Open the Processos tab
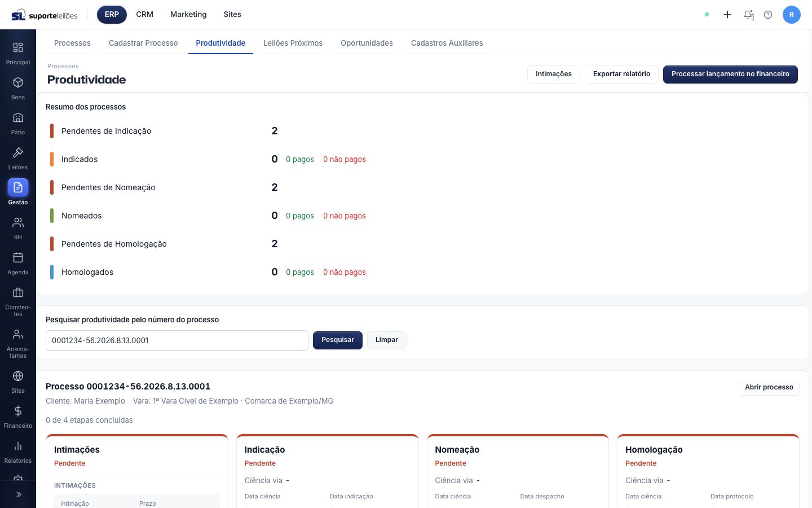The width and height of the screenshot is (812, 508). point(72,43)
